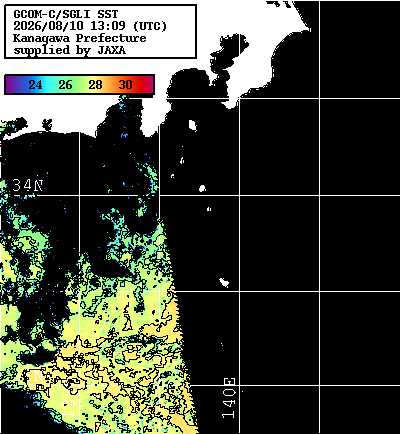Screen dimensions: 400x434
Task: Click the purple end of the color bar
Action: tap(10, 85)
